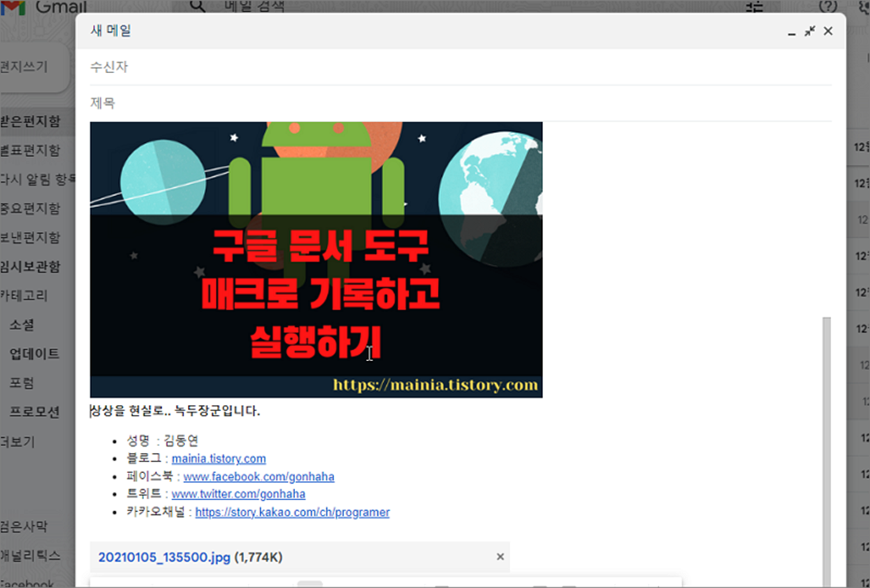Open the mainia.tistory.com blog link
870x588 pixels.
tap(219, 459)
